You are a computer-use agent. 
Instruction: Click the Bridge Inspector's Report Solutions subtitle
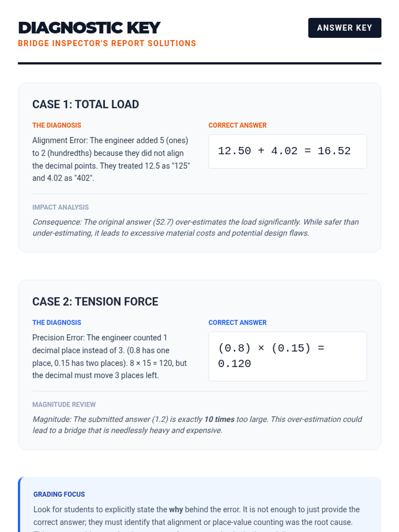[107, 44]
